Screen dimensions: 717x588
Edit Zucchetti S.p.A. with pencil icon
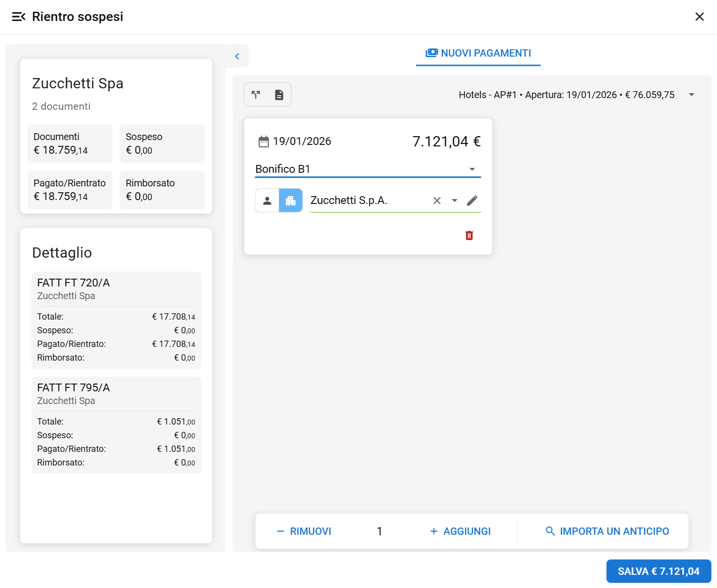point(472,201)
